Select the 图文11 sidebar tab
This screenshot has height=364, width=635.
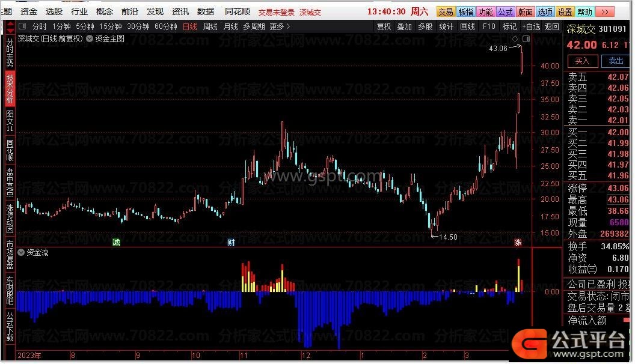click(x=10, y=121)
